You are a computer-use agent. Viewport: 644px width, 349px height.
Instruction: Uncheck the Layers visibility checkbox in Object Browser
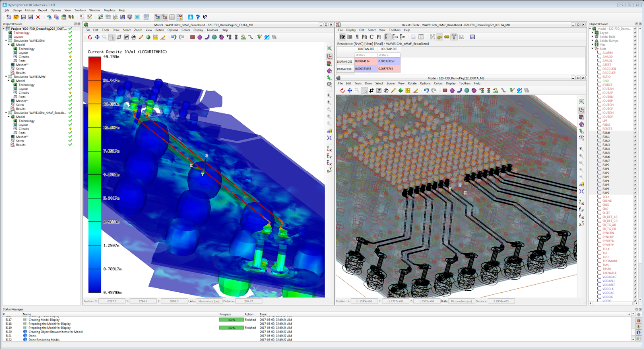point(635,33)
